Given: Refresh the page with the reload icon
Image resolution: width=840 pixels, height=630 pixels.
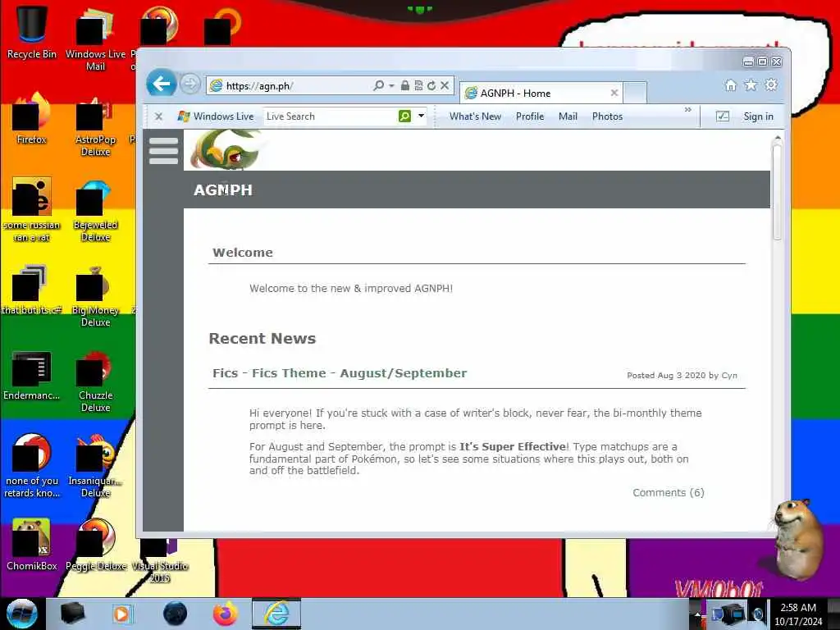Looking at the screenshot, I should (x=431, y=85).
